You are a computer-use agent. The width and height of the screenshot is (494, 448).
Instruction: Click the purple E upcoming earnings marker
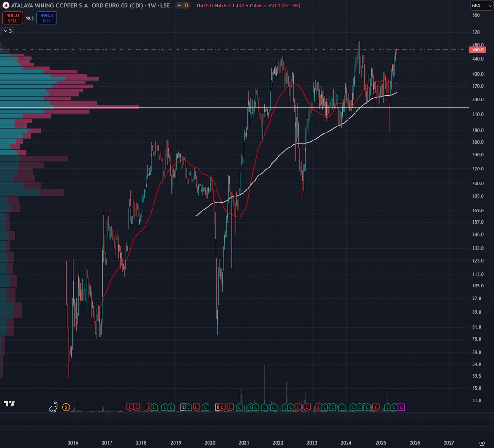coord(401,407)
